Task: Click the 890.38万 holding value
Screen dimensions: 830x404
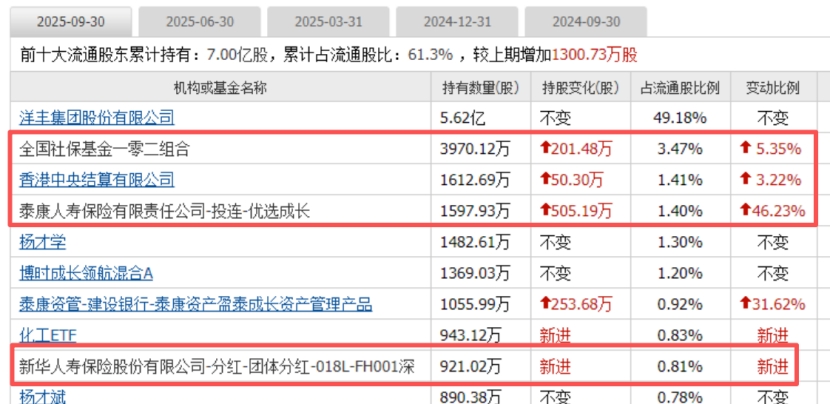Action: [x=470, y=396]
